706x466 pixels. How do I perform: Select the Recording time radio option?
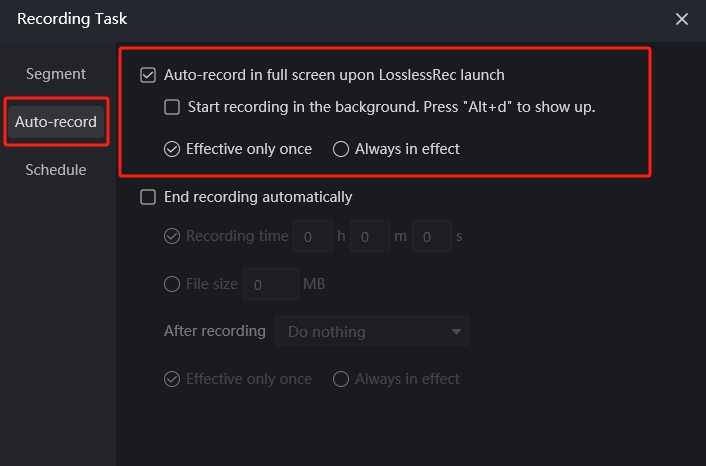point(172,236)
